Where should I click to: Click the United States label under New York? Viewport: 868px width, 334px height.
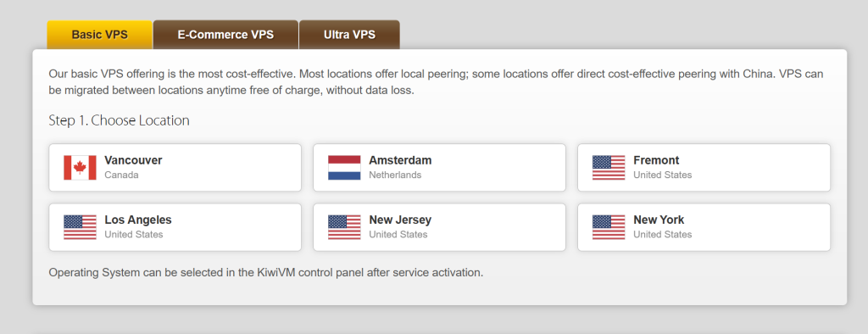click(x=663, y=234)
